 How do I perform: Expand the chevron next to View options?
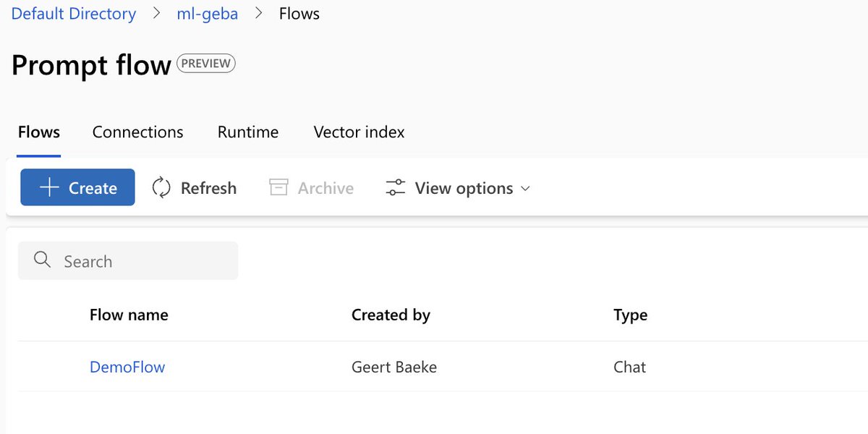coord(525,189)
